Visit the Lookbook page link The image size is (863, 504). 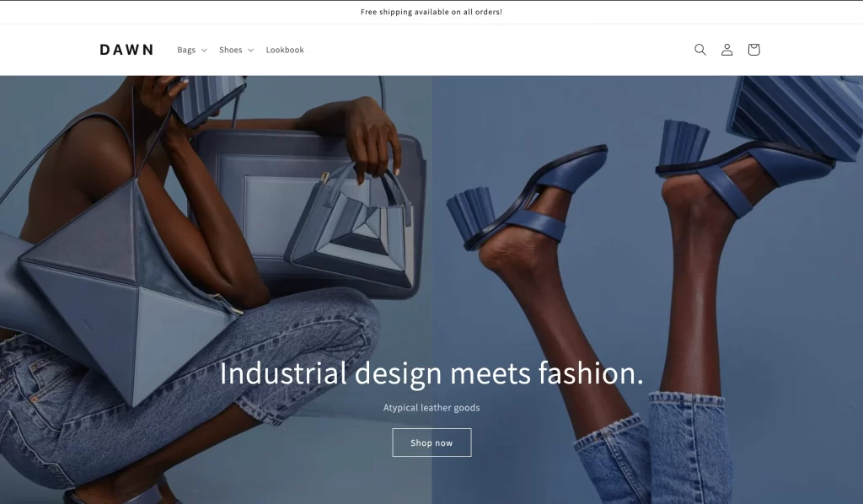285,50
